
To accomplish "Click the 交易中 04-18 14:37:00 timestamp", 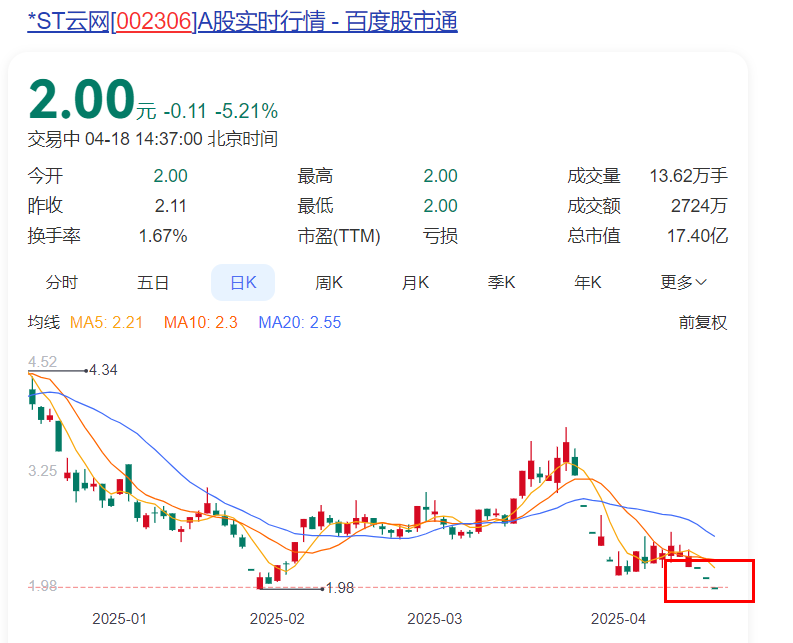I will (x=153, y=139).
